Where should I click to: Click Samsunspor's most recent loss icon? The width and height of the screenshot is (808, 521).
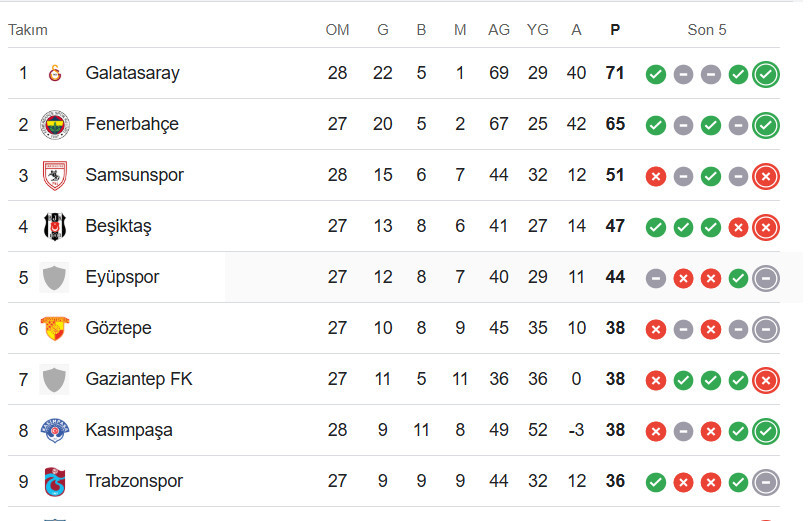tap(766, 176)
